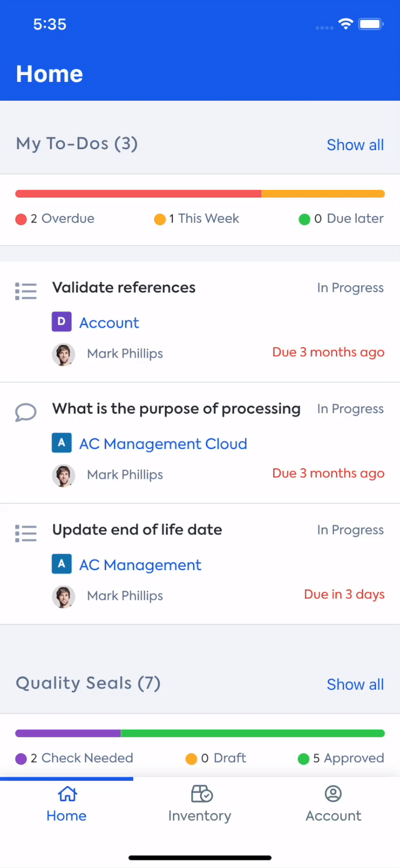Select the 1 This Week legend item
The height and width of the screenshot is (868, 400).
point(197,219)
